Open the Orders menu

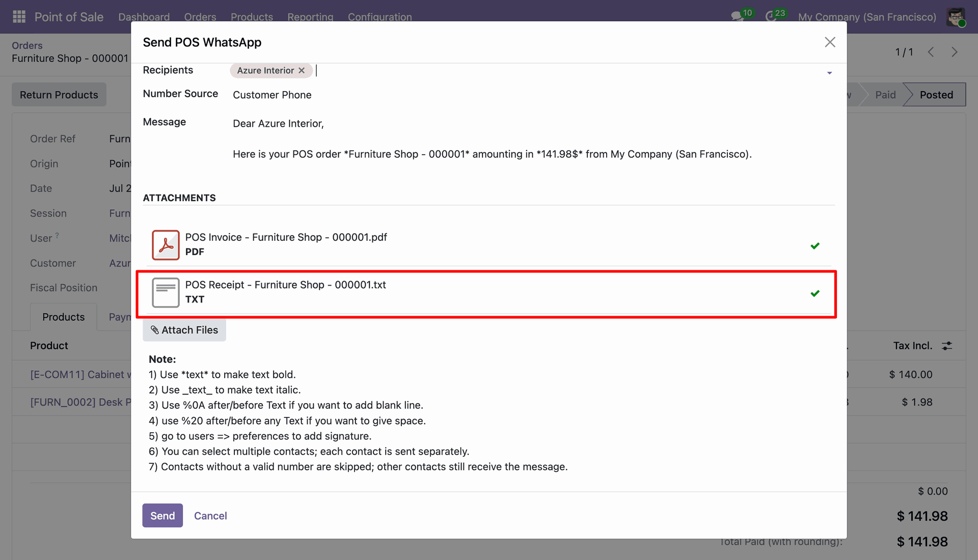click(200, 17)
